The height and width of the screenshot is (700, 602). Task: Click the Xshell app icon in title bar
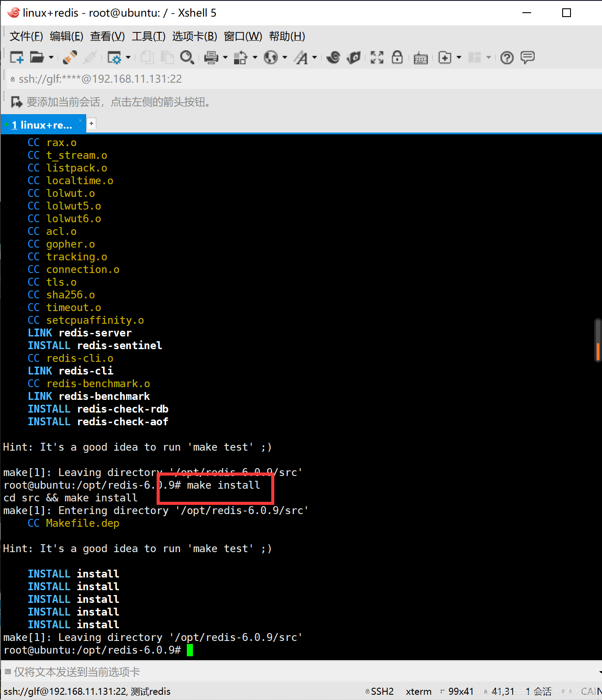[x=13, y=13]
